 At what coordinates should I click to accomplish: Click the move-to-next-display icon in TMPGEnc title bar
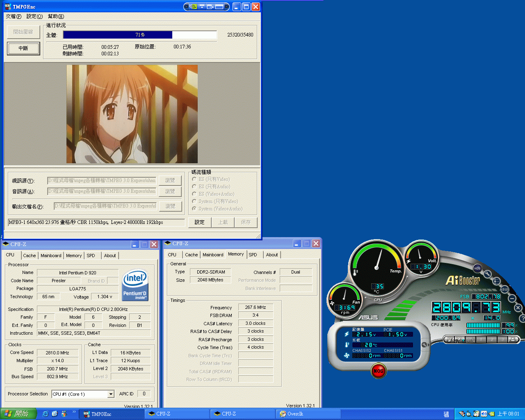[210, 7]
